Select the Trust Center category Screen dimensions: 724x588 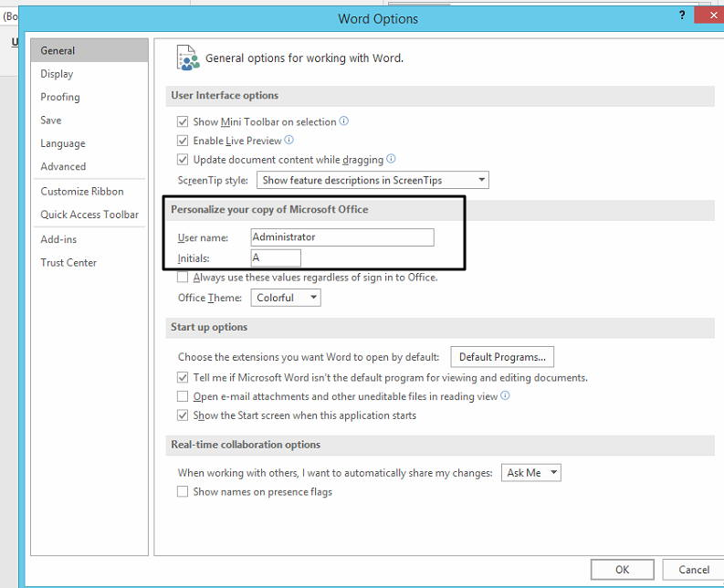68,263
